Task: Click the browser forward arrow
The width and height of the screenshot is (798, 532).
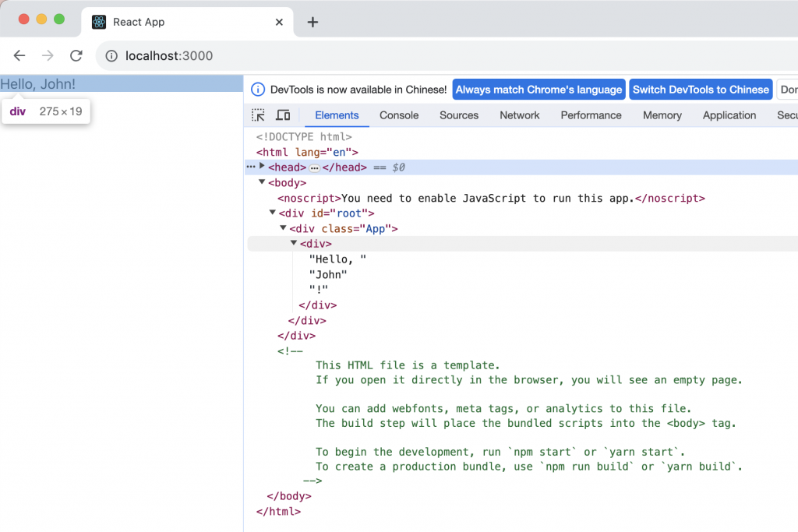Action: click(x=48, y=55)
